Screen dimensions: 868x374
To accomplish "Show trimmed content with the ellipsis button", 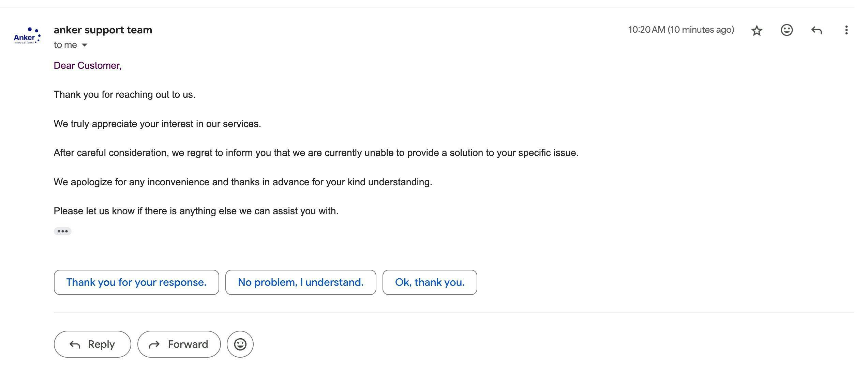I will pyautogui.click(x=62, y=231).
